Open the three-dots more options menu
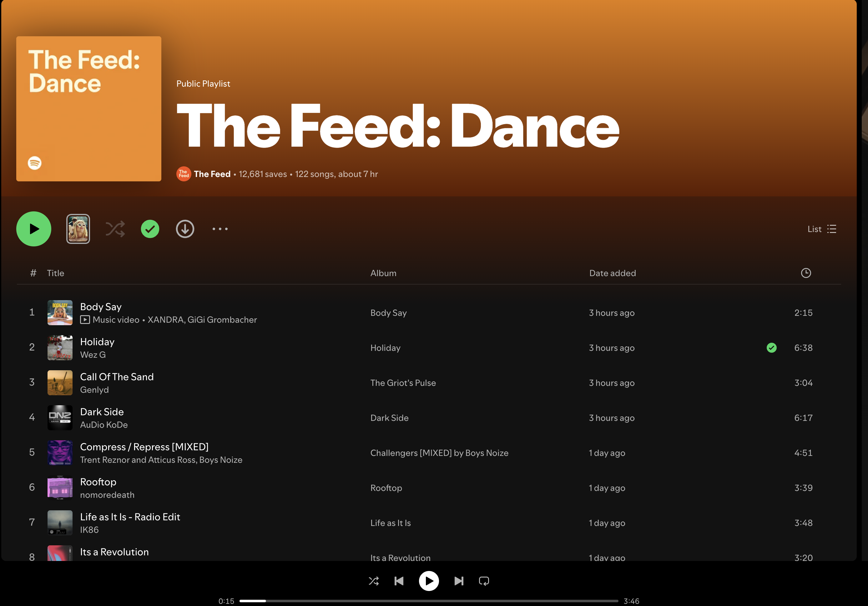This screenshot has width=868, height=606. 220,229
